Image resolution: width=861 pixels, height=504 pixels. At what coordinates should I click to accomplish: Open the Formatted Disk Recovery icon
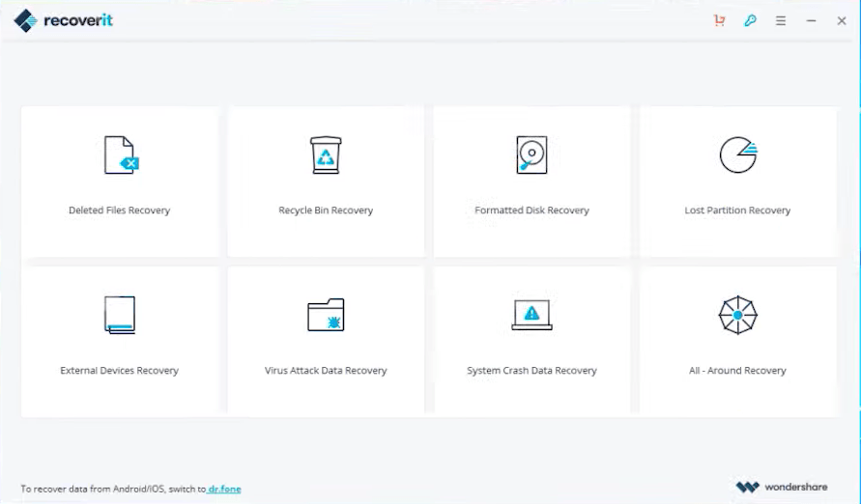tap(531, 155)
